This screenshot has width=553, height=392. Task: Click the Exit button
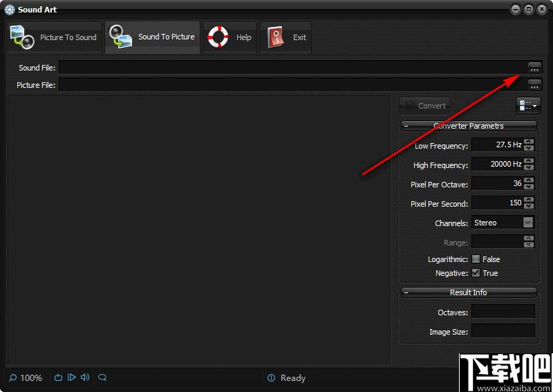[285, 37]
